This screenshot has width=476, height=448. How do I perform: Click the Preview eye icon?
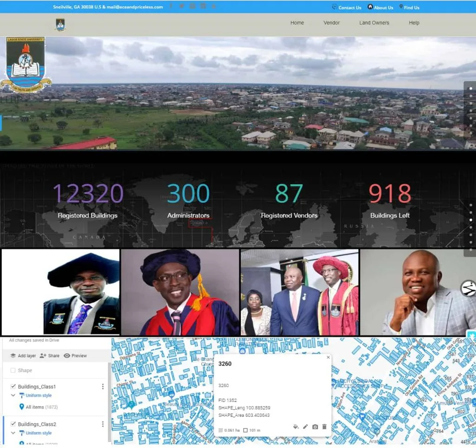(x=67, y=355)
